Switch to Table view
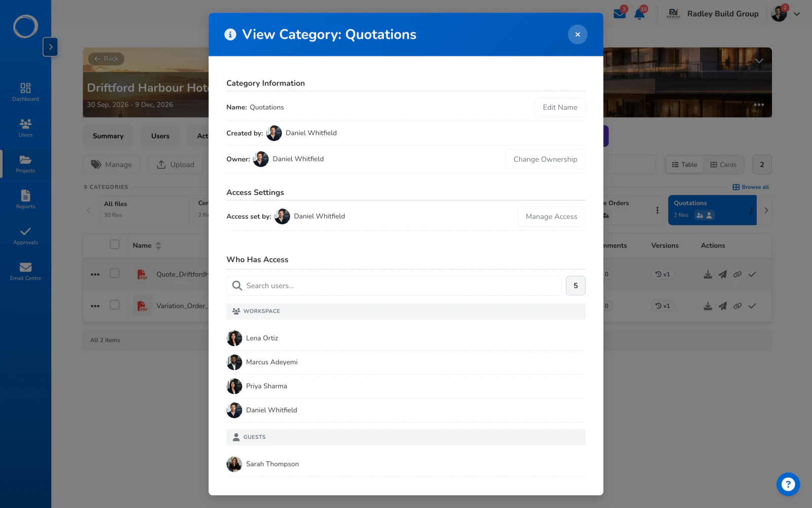This screenshot has width=812, height=508. coord(684,165)
